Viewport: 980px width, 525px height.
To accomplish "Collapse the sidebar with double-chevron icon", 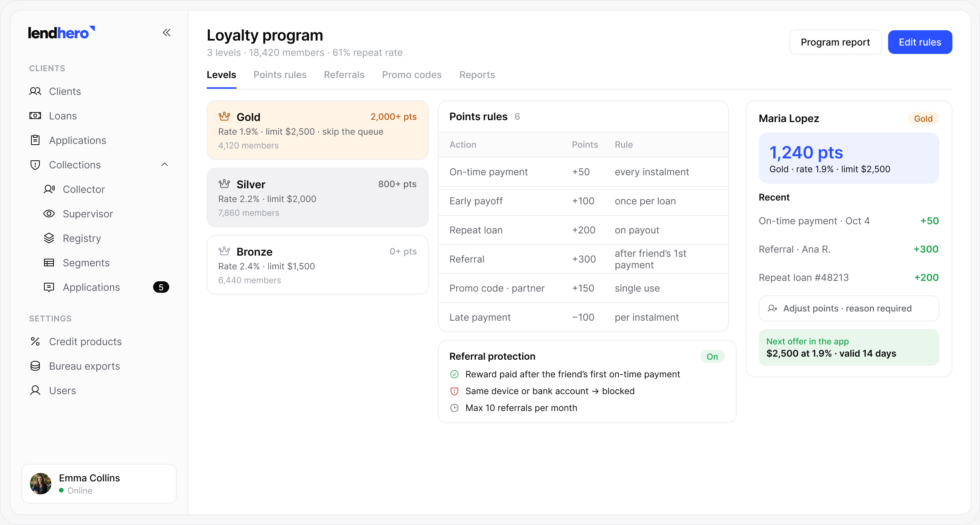I will pyautogui.click(x=167, y=33).
